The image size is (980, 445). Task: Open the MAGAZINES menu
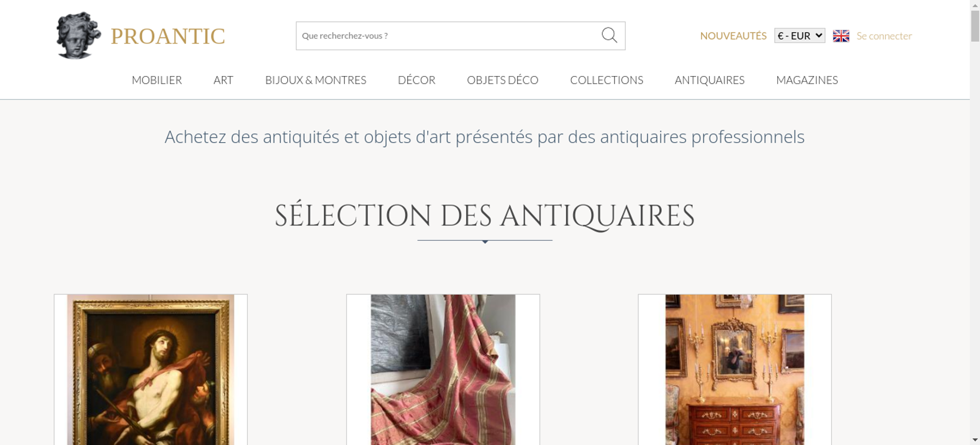click(807, 80)
